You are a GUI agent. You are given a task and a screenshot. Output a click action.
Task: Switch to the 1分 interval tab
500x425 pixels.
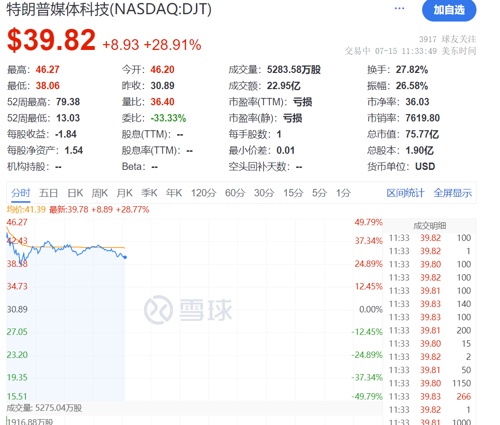click(x=343, y=193)
